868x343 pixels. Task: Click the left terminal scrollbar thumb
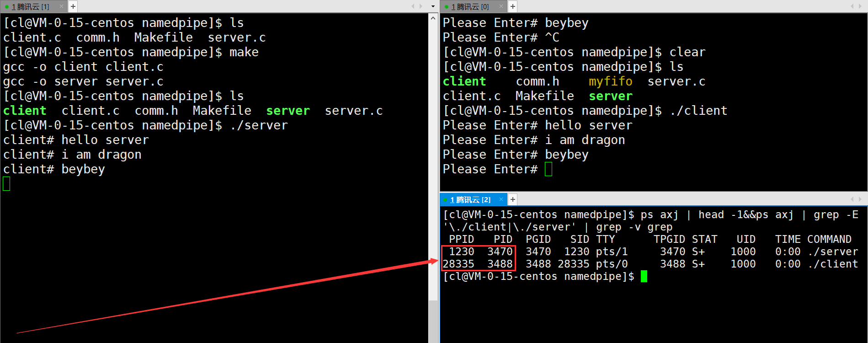[x=433, y=322]
